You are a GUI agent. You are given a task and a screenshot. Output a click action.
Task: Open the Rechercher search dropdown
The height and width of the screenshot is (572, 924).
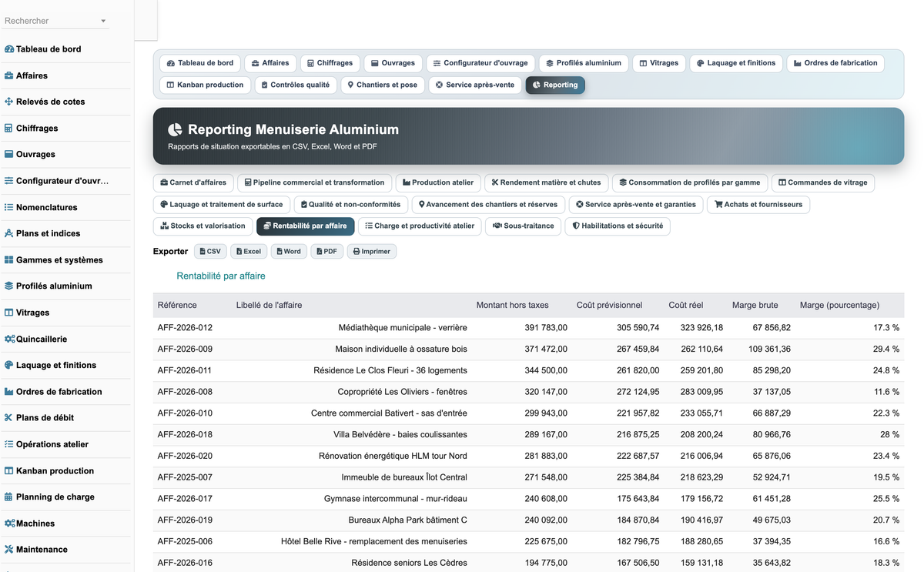point(55,21)
